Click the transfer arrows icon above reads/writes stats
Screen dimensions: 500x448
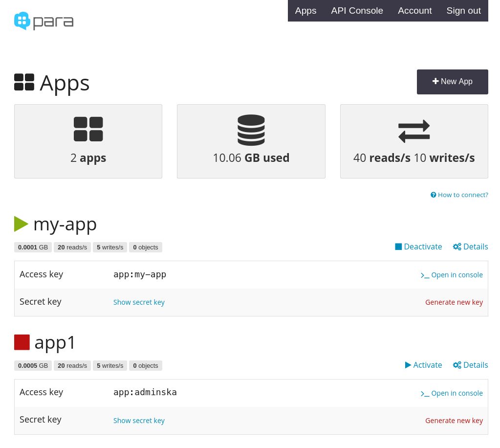413,131
